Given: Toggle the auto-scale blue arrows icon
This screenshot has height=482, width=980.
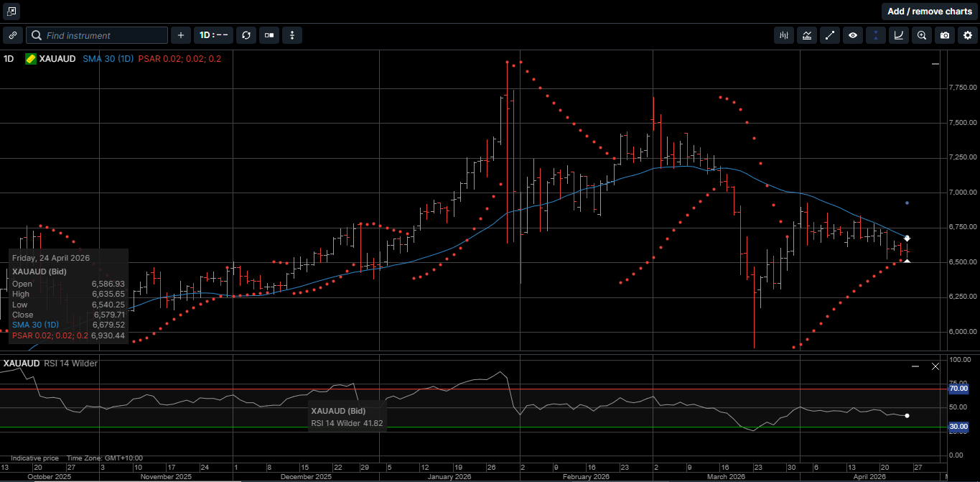Looking at the screenshot, I should pos(875,35).
